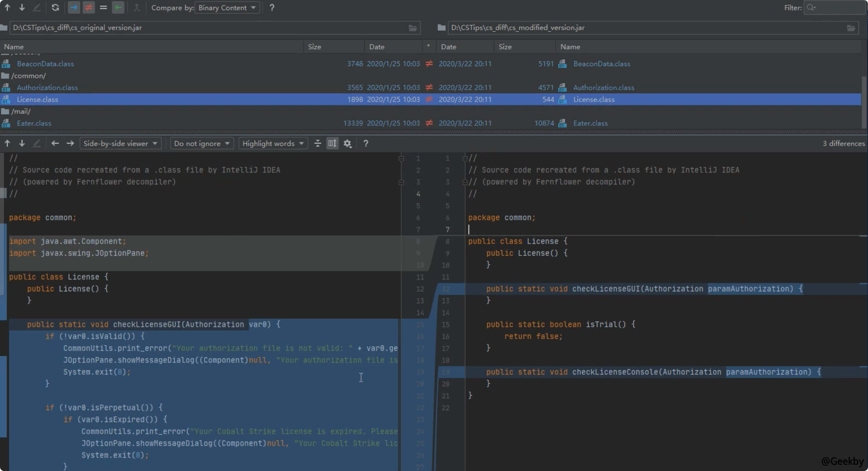
Task: Click the collapse unchanged fragments icon
Action: point(318,143)
